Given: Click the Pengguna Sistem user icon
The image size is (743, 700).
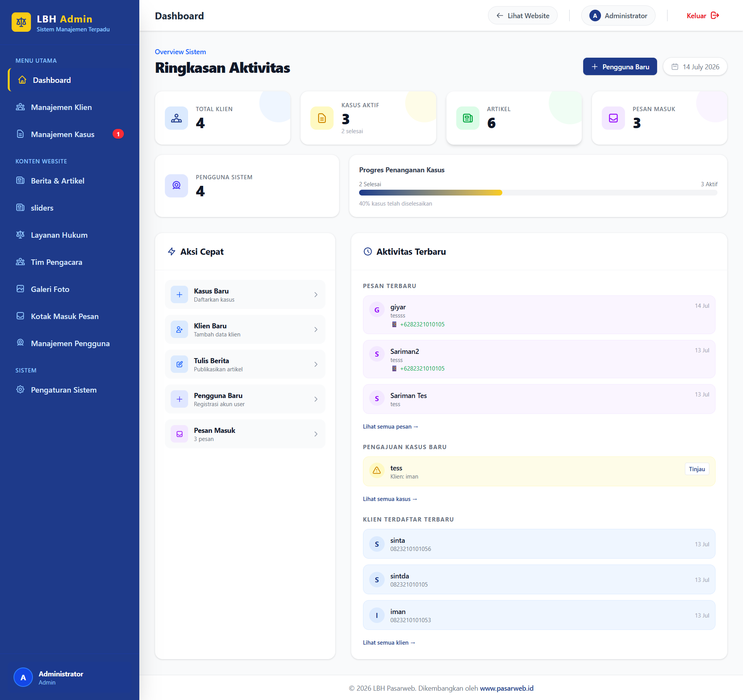Looking at the screenshot, I should pyautogui.click(x=176, y=186).
